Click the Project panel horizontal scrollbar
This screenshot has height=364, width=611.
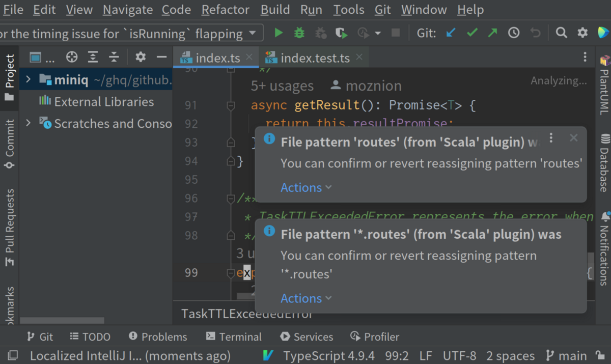pos(62,321)
